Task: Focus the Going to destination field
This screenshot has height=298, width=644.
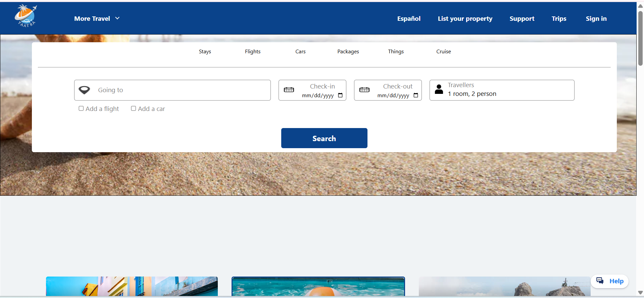Action: [x=172, y=90]
